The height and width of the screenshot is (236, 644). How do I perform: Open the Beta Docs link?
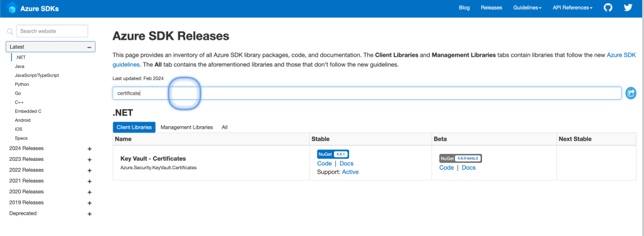coord(469,168)
